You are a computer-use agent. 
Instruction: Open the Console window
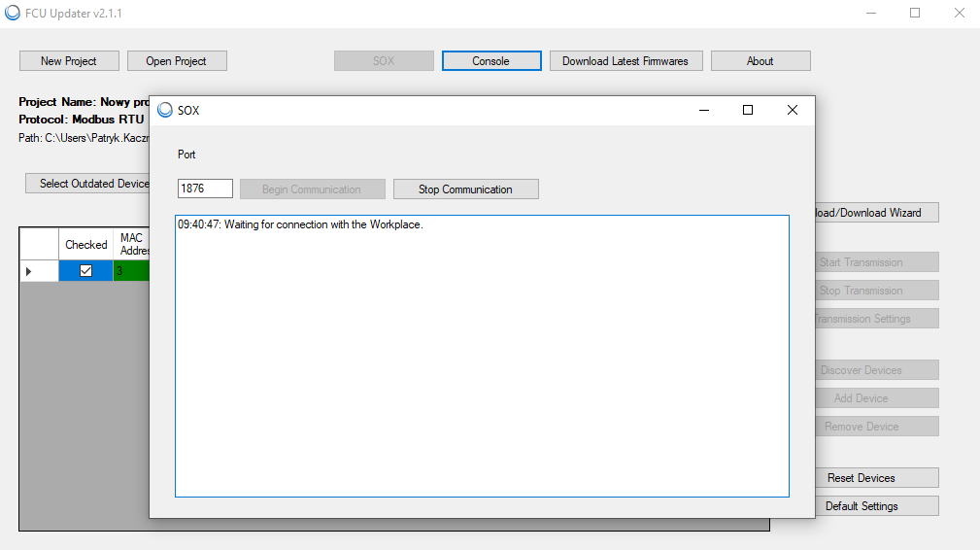pos(491,61)
